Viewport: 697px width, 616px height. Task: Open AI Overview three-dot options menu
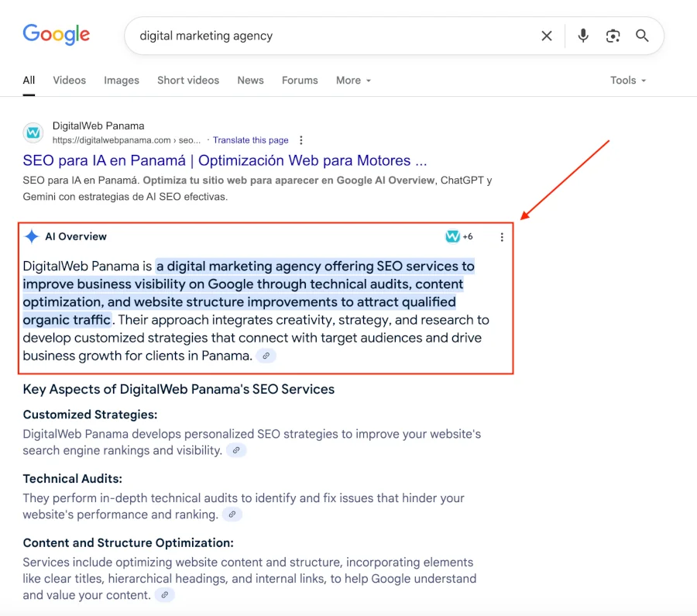point(502,237)
